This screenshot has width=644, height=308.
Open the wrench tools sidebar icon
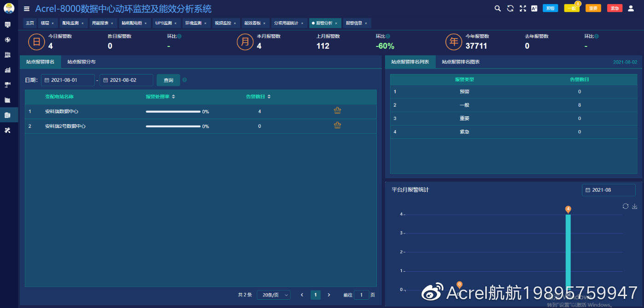[x=7, y=130]
